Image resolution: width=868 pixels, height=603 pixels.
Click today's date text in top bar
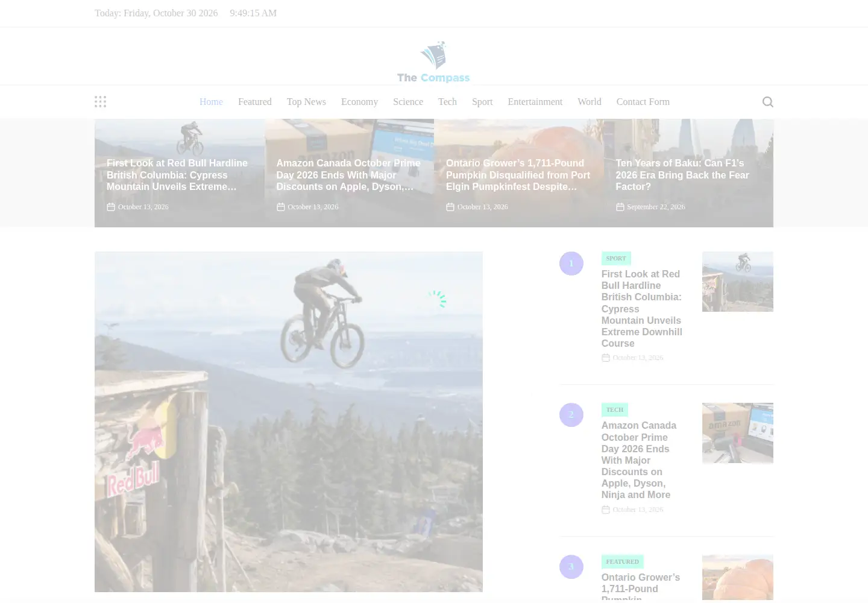pos(156,13)
